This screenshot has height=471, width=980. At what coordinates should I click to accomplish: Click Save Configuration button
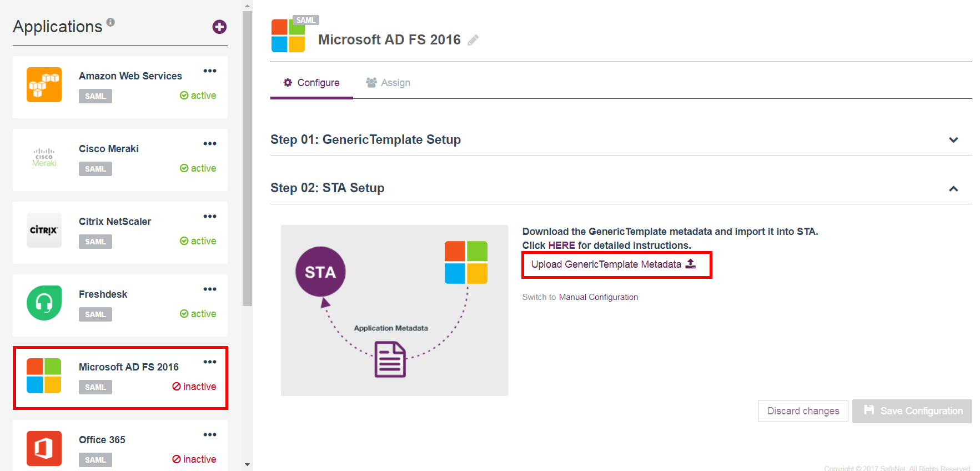click(912, 411)
